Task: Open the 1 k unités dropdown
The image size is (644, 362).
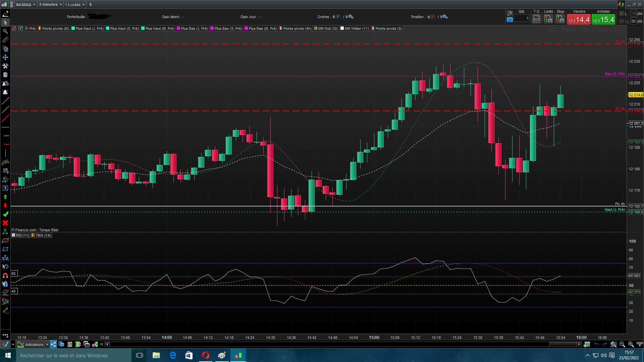Action: click(75, 4)
